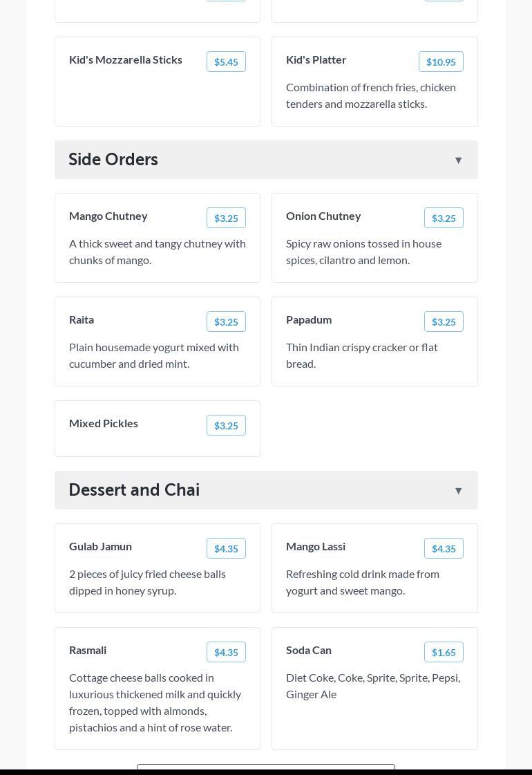The image size is (532, 775).
Task: Click Onion Chutney $3.25 price button
Action: click(443, 218)
